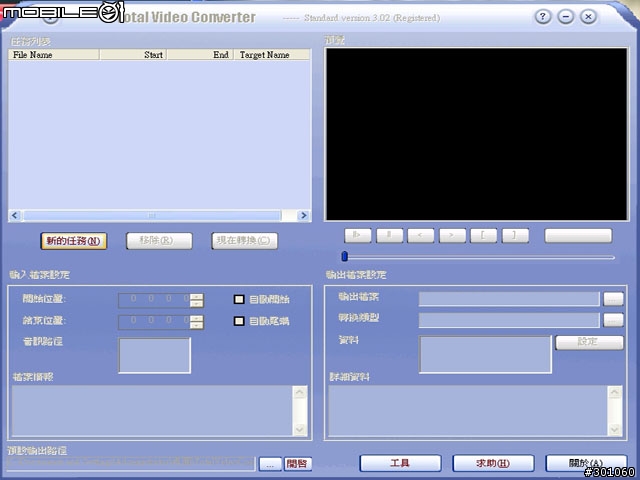This screenshot has width=640, height=480.
Task: Click the detailed info text area
Action: pos(468,411)
